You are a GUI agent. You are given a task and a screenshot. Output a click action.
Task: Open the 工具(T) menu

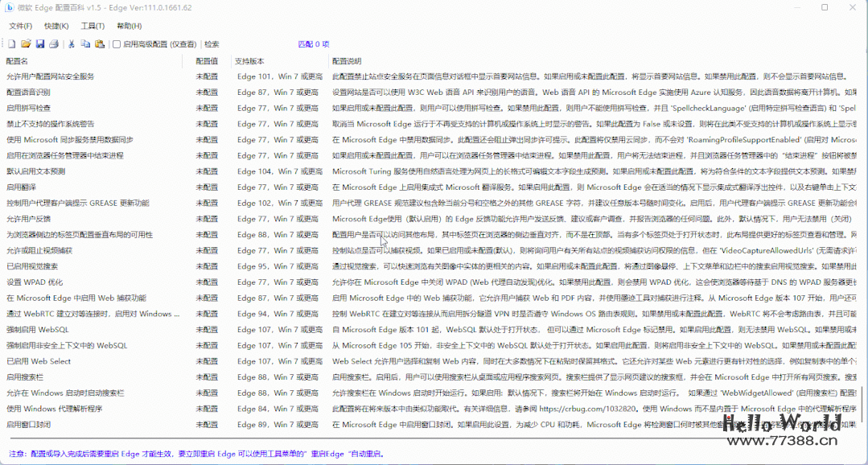point(93,27)
